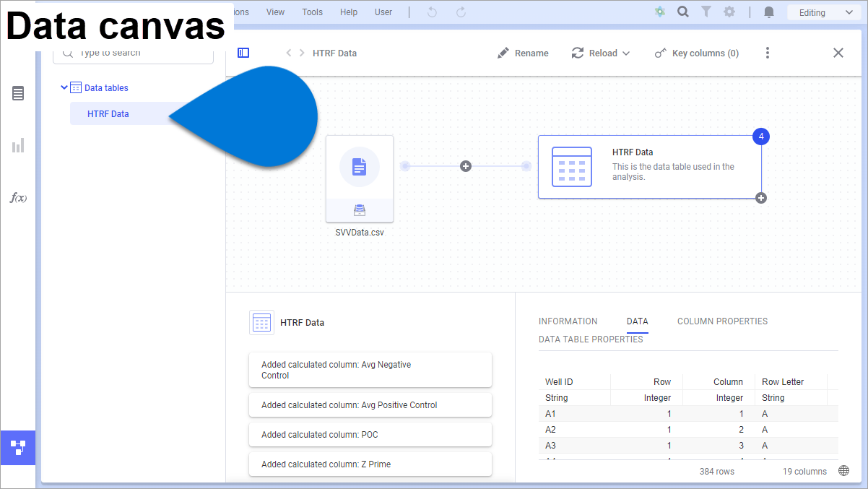Expand the Reload options dropdown
Viewport: 868px width, 489px height.
(626, 53)
